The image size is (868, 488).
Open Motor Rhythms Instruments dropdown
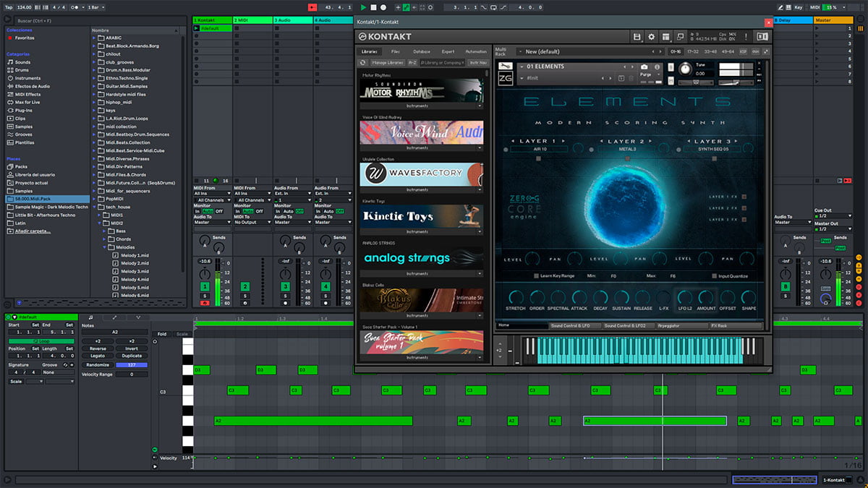(421, 106)
